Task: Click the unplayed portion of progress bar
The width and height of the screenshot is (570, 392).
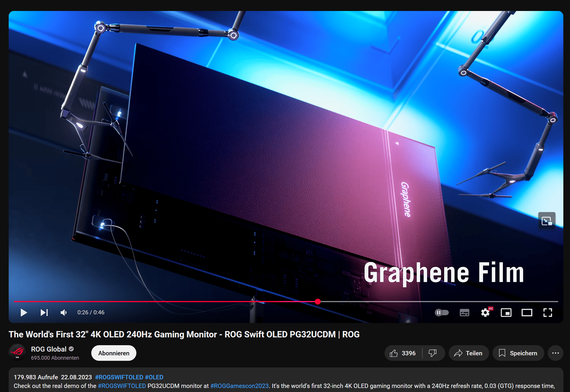Action: tap(439, 302)
